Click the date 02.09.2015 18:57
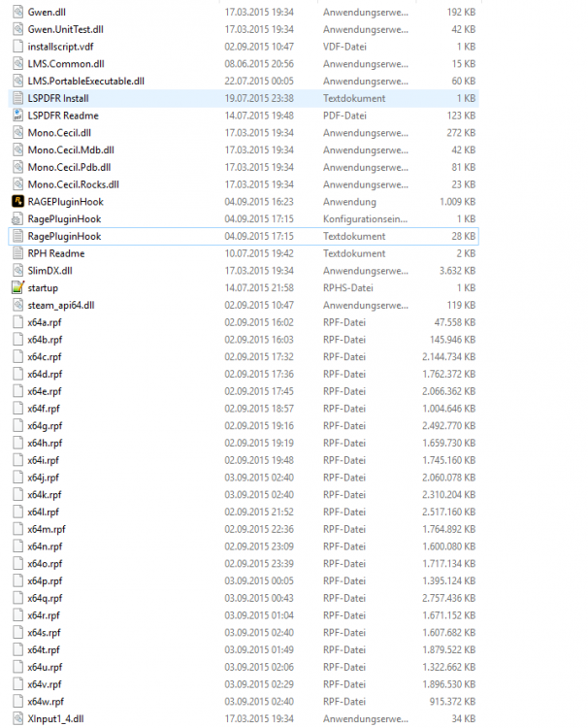Screen dimensions: 588x728 point(259,409)
